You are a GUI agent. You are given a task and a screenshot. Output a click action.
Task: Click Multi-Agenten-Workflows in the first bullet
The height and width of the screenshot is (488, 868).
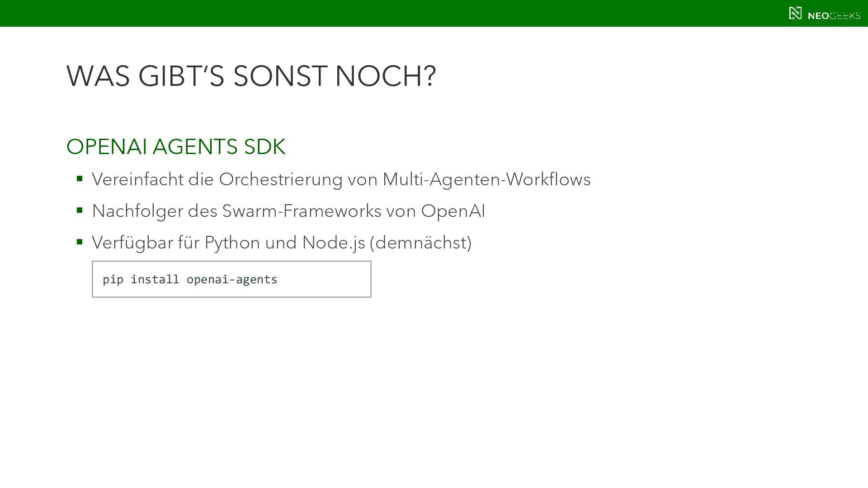pyautogui.click(x=486, y=179)
